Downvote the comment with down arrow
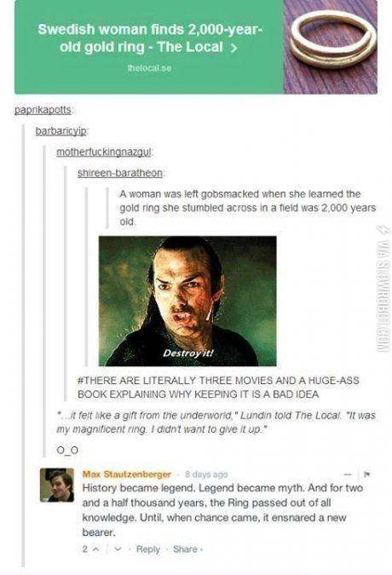The height and width of the screenshot is (575, 392). [x=118, y=549]
